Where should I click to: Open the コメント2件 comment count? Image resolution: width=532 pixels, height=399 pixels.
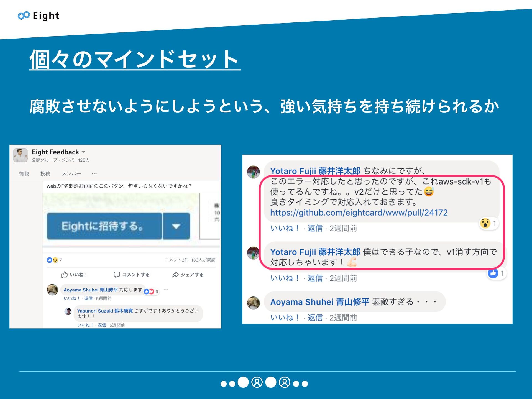177,260
